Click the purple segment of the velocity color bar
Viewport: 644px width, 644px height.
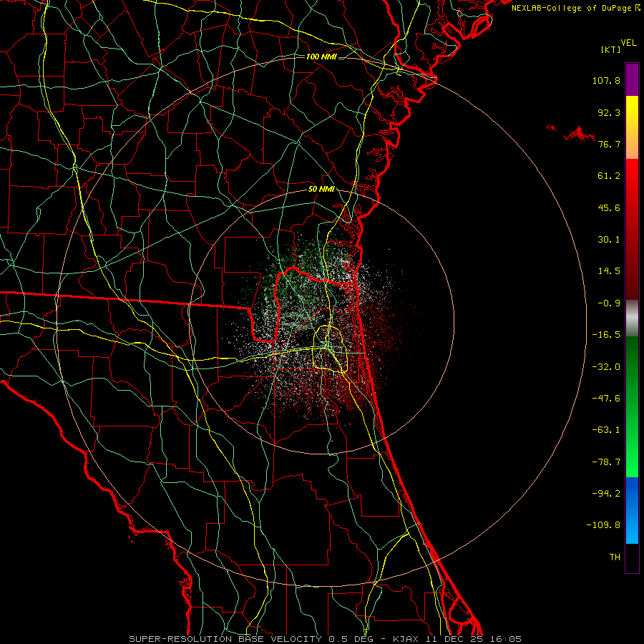point(632,80)
